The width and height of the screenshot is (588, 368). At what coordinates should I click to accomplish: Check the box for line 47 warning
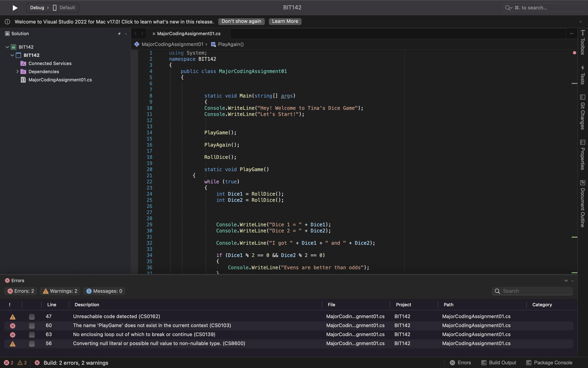click(x=32, y=317)
